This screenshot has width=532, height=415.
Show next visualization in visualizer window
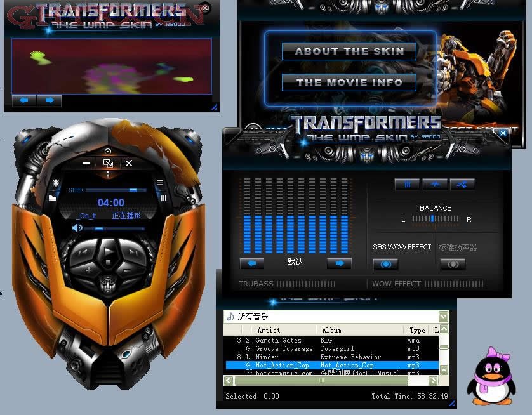coord(49,100)
